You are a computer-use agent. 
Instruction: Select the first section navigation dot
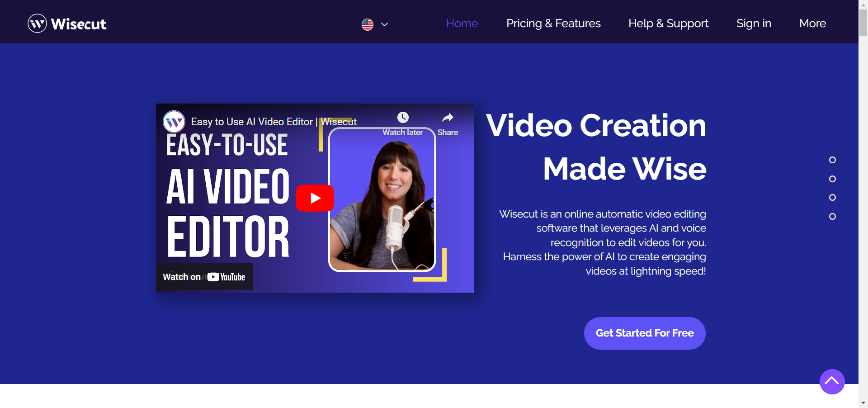(833, 160)
